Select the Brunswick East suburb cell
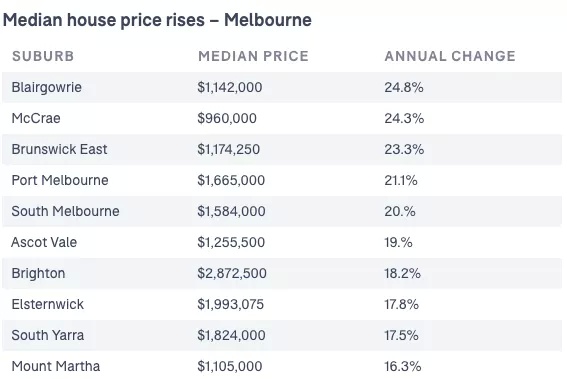The image size is (567, 379). click(59, 149)
